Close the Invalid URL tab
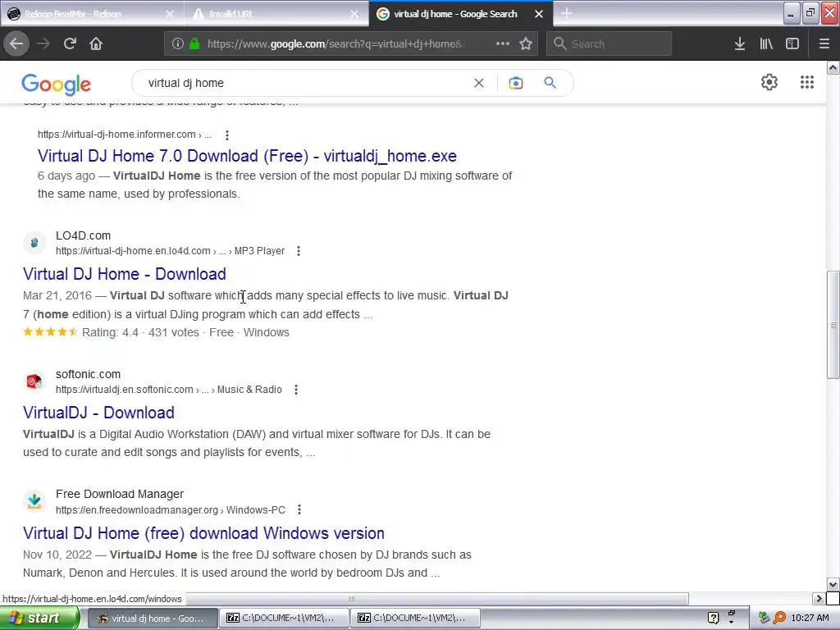This screenshot has height=630, width=840. (354, 14)
